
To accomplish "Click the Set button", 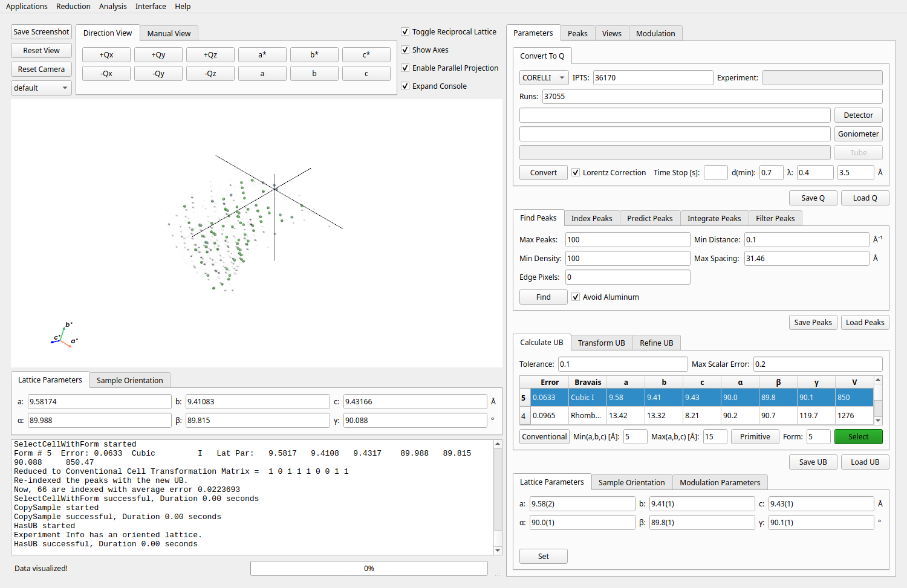I will pos(544,557).
